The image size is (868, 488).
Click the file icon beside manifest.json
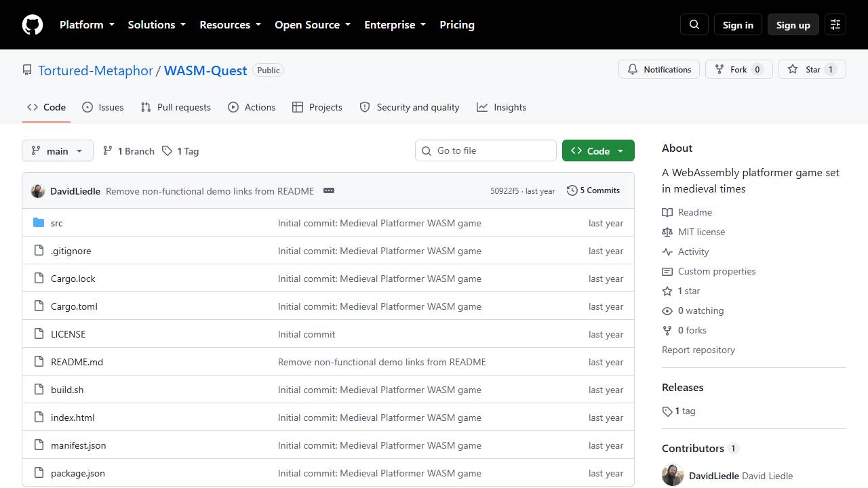pyautogui.click(x=39, y=445)
